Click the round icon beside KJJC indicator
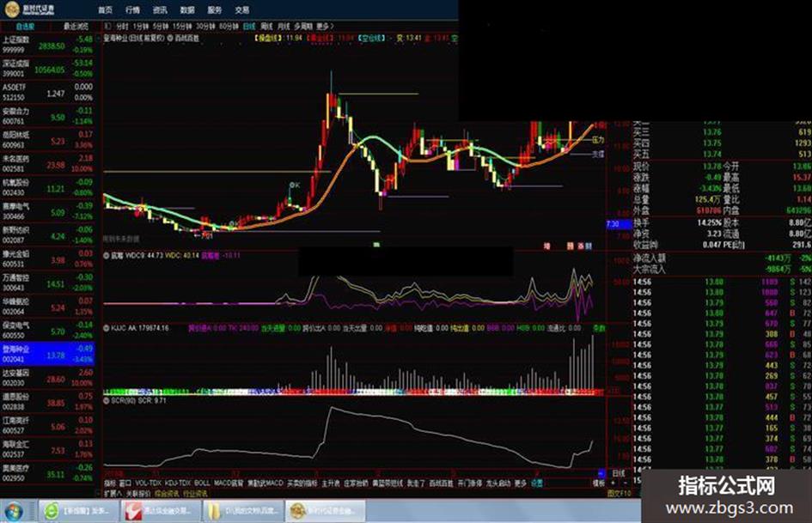Viewport: 812px width, 523px height. 107,328
